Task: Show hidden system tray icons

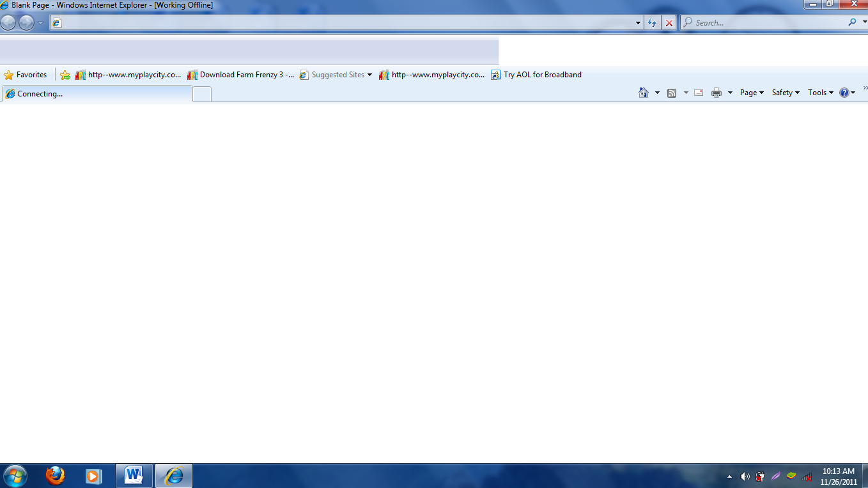Action: pyautogui.click(x=730, y=477)
